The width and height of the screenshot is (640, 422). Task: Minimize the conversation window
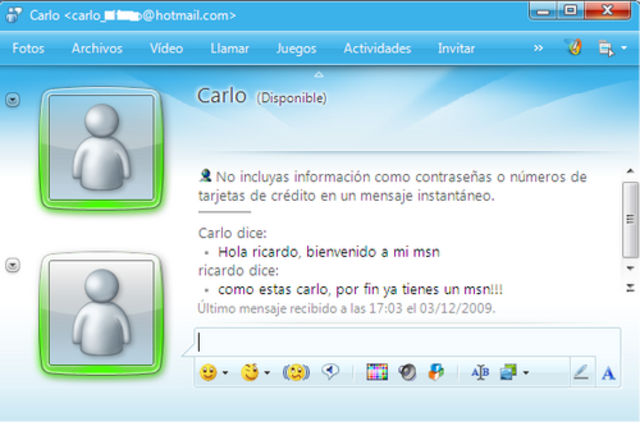point(543,11)
